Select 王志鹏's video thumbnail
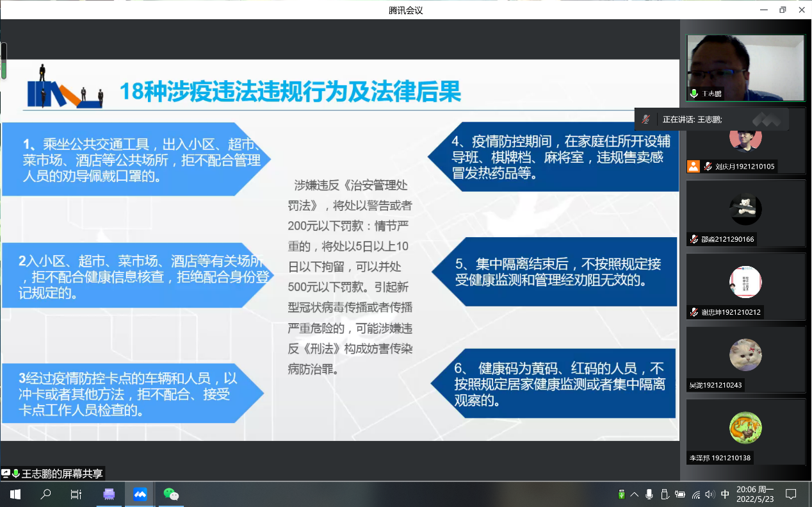 745,67
